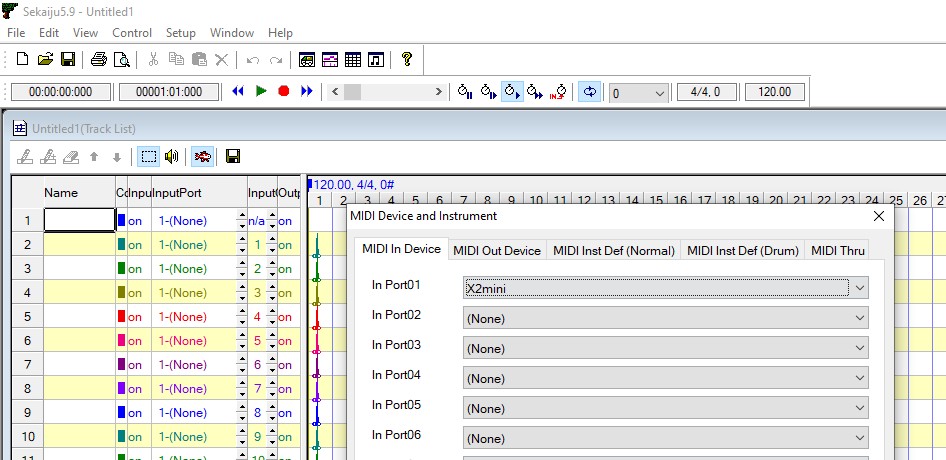Open a file with the folder icon
The width and height of the screenshot is (946, 460).
tap(45, 59)
